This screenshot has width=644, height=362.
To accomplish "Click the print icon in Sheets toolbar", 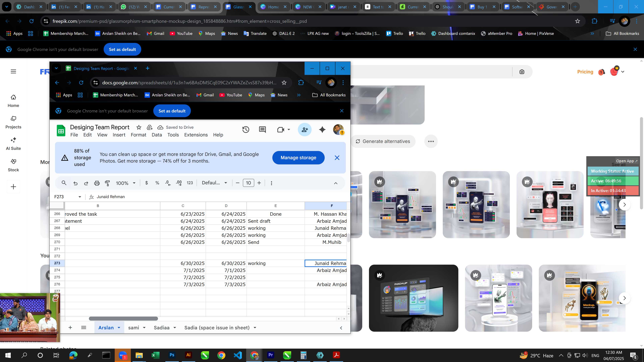I will tap(97, 183).
